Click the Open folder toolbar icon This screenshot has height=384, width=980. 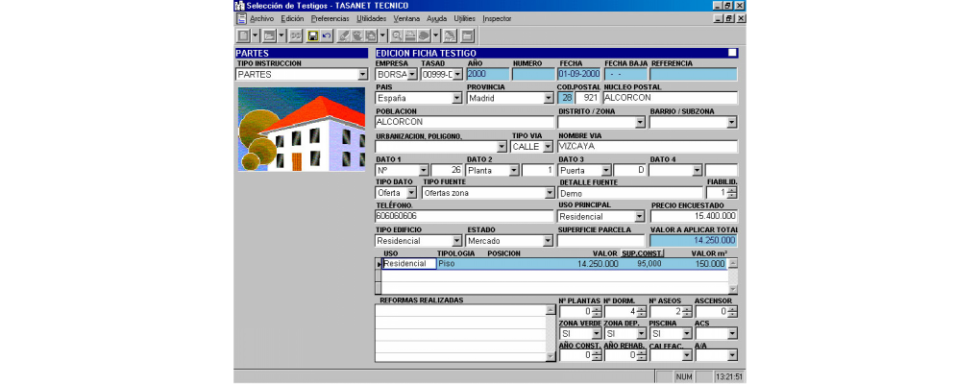click(x=270, y=36)
